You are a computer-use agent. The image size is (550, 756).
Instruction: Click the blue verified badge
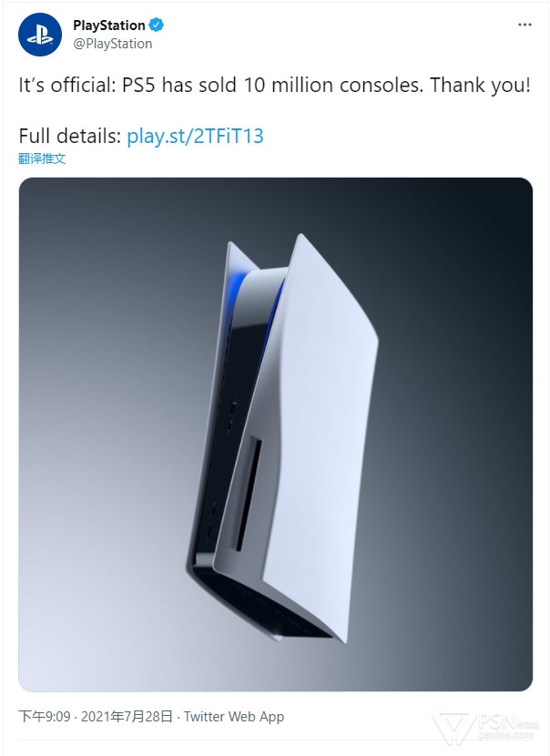tap(157, 25)
